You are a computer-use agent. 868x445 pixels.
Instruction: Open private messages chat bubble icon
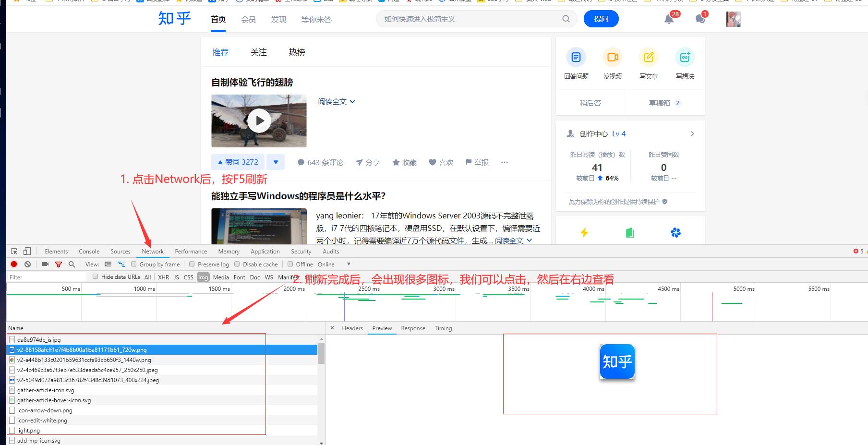700,19
